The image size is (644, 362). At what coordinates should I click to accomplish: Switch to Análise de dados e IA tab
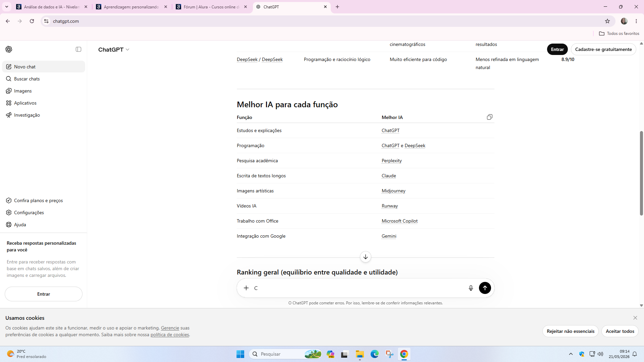[x=52, y=7]
